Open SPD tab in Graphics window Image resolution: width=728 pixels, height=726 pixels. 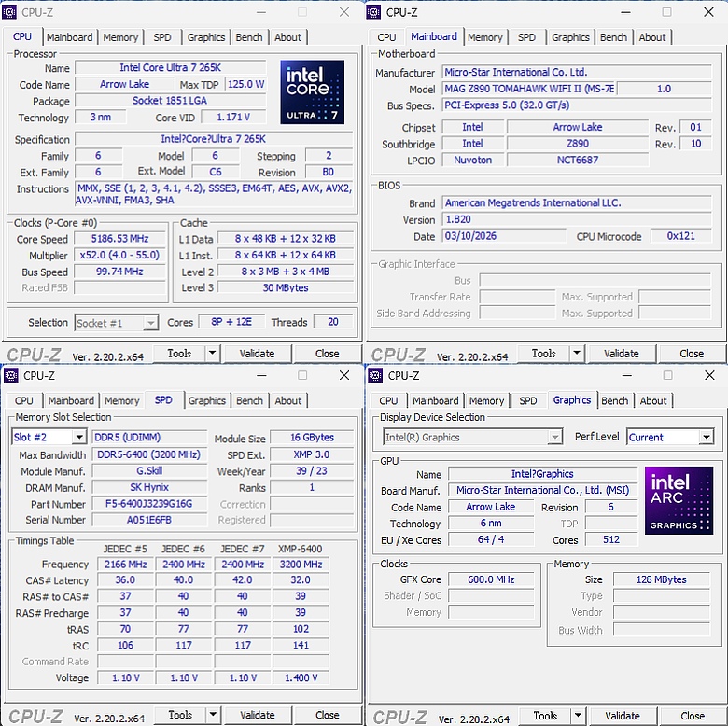(528, 400)
